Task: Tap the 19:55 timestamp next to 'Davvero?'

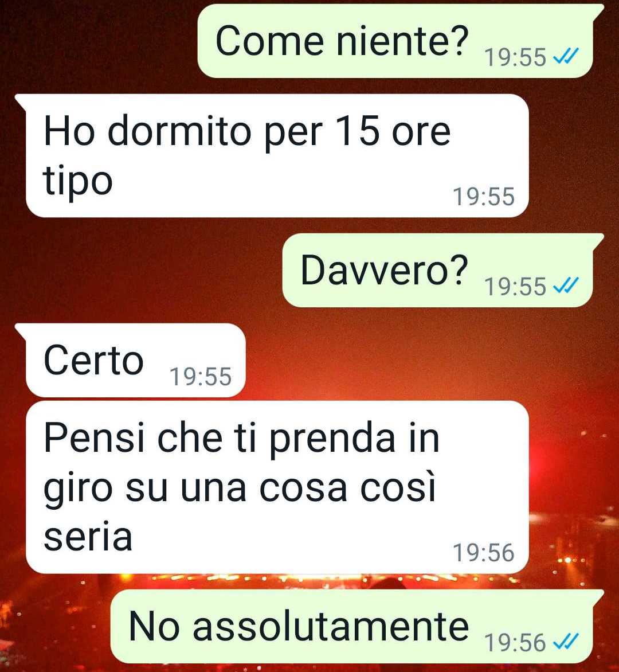Action: click(x=515, y=286)
